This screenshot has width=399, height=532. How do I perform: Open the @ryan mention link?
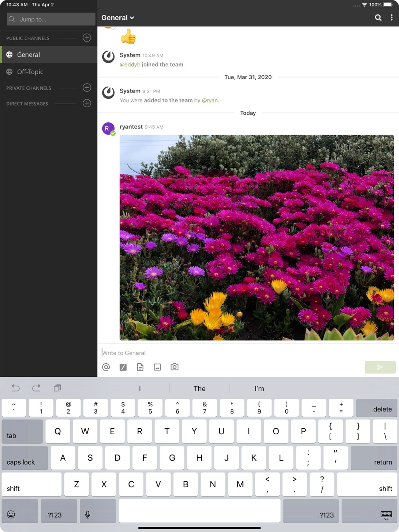pyautogui.click(x=210, y=100)
